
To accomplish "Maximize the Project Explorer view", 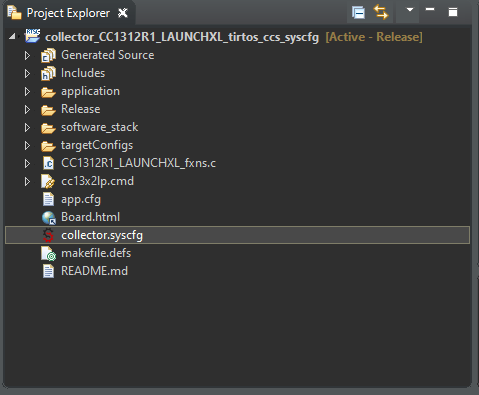I will point(453,12).
